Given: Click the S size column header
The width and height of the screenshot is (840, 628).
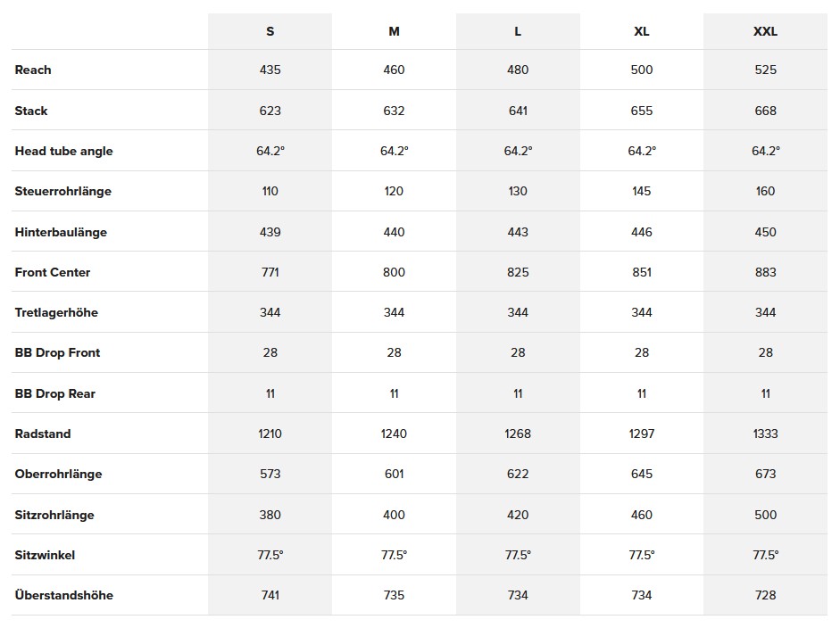Looking at the screenshot, I should (270, 31).
